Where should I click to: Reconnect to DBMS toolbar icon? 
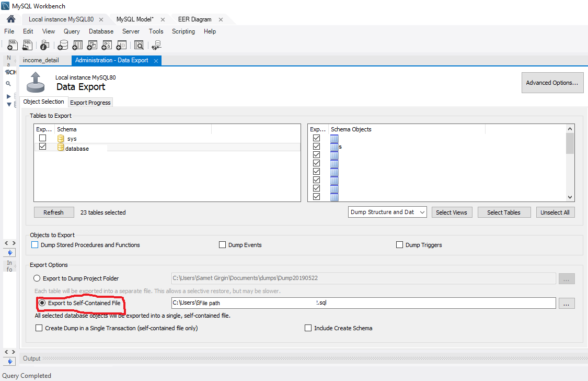point(156,45)
